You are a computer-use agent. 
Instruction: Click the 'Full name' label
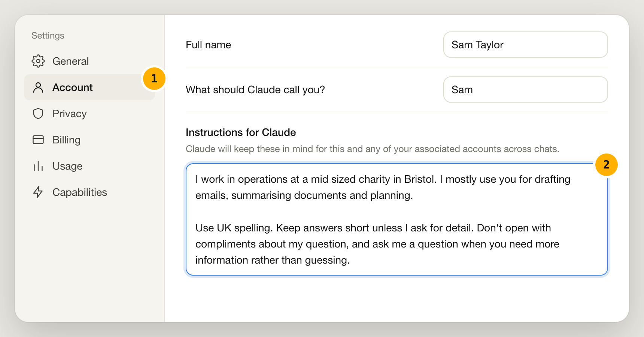(209, 45)
